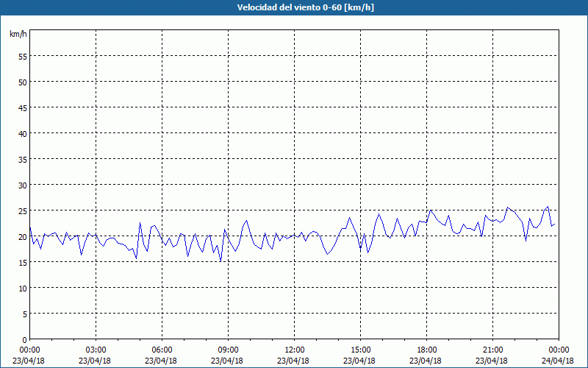Click the 03:00 time label

click(x=96, y=350)
